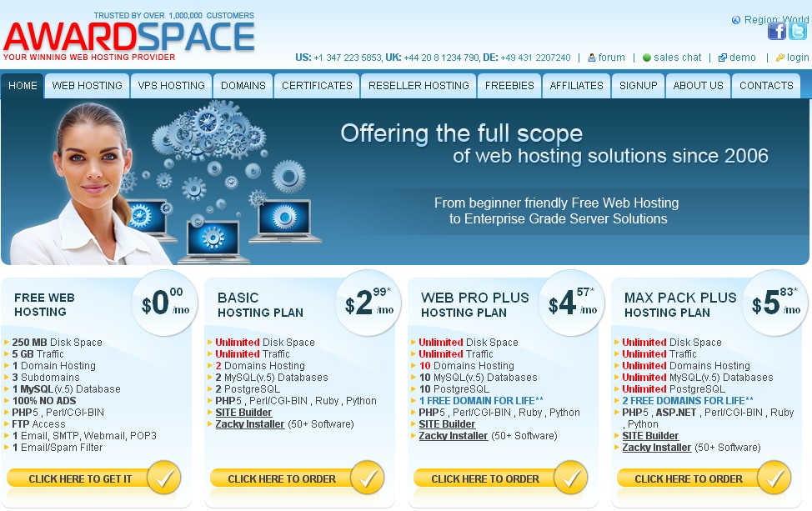Select the DOMAINS tab

click(243, 85)
